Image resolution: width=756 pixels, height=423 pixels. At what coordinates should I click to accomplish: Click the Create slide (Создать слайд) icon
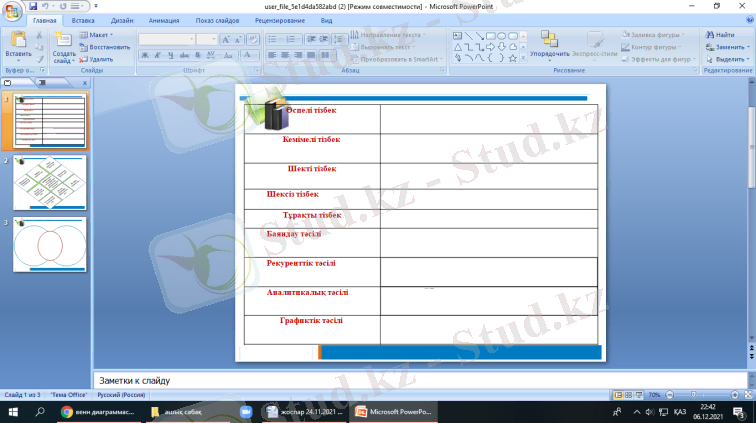point(64,42)
